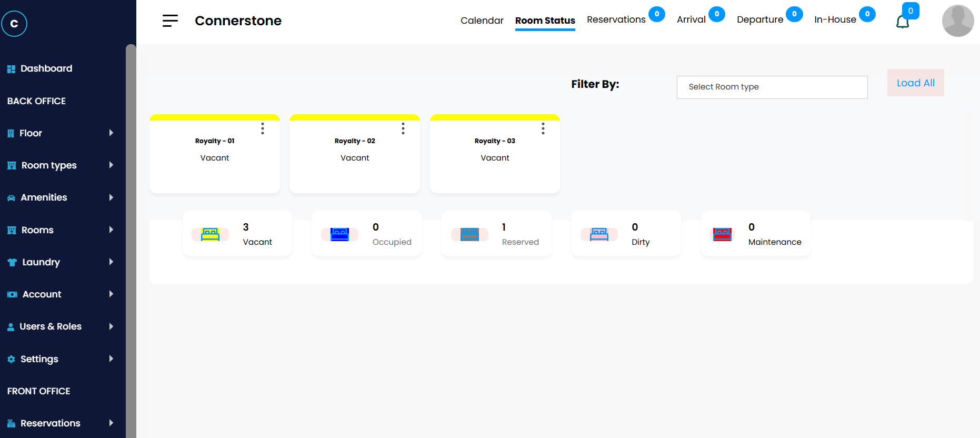
Task: Open the Users & Roles sidebar item
Action: pyautogui.click(x=51, y=326)
